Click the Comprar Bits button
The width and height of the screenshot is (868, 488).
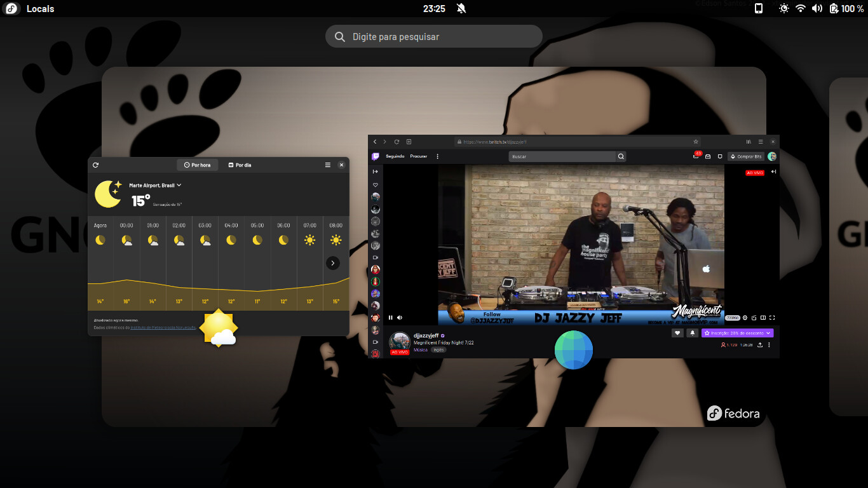pos(746,156)
